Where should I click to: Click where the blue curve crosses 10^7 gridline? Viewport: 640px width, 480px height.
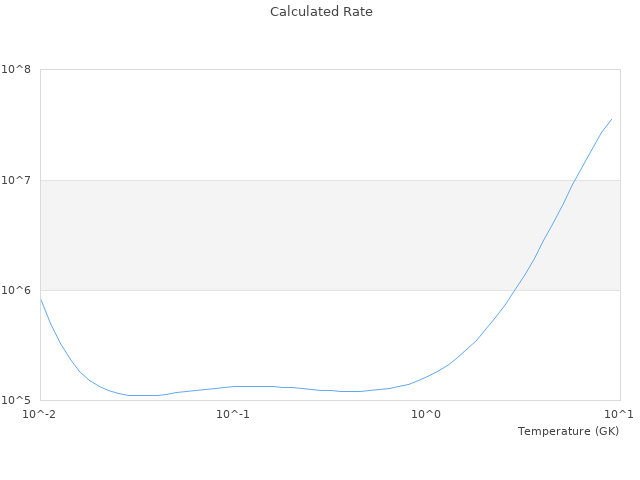point(574,180)
